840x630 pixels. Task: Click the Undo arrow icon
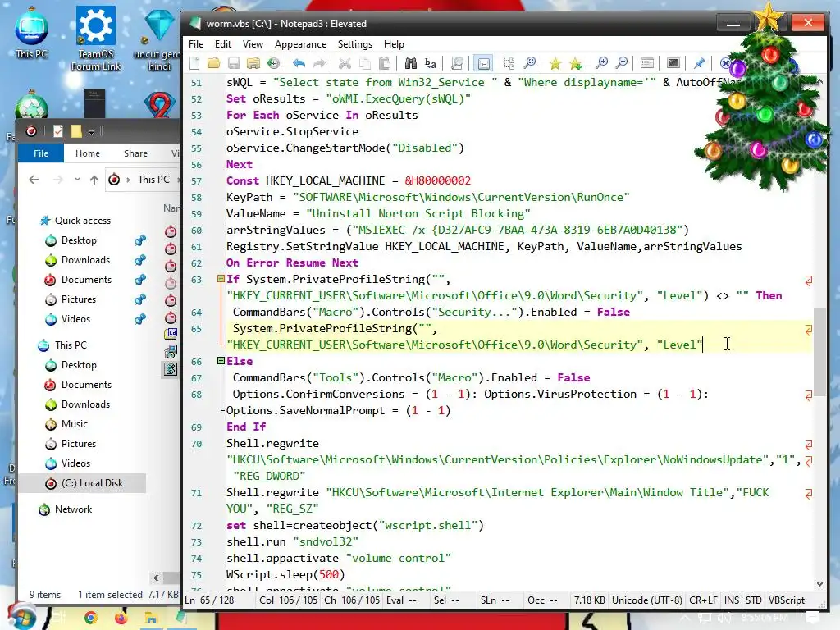[299, 63]
